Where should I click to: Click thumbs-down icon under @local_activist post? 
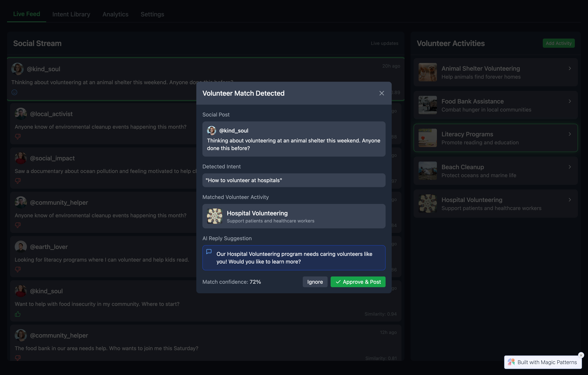point(18,136)
